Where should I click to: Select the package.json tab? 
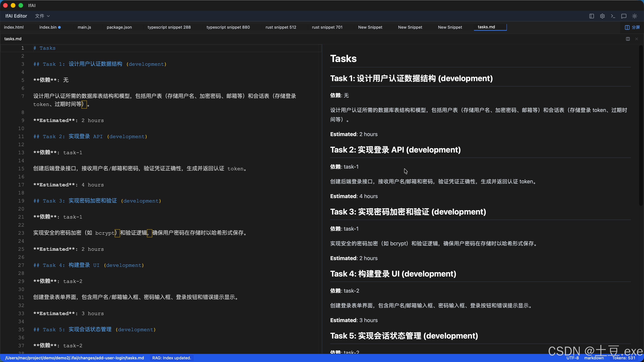click(x=119, y=27)
